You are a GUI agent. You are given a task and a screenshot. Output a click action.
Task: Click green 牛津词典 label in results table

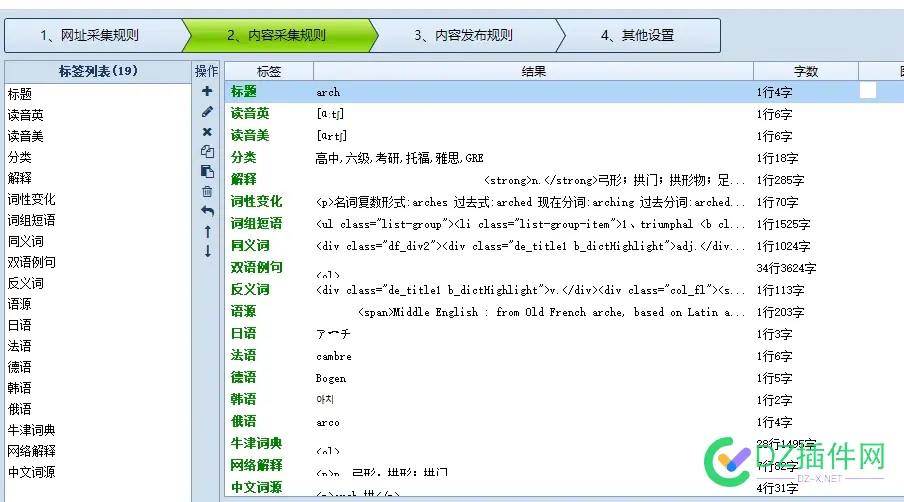click(x=256, y=443)
